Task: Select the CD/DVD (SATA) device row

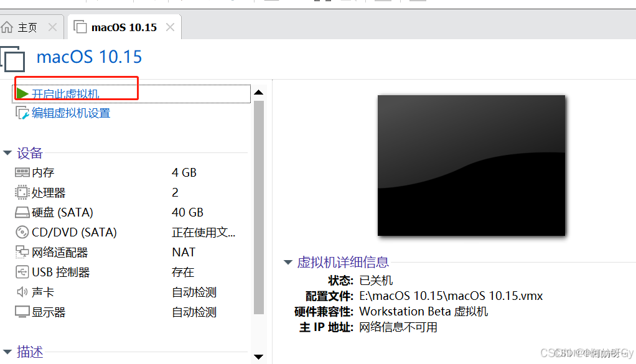Action: [x=131, y=232]
